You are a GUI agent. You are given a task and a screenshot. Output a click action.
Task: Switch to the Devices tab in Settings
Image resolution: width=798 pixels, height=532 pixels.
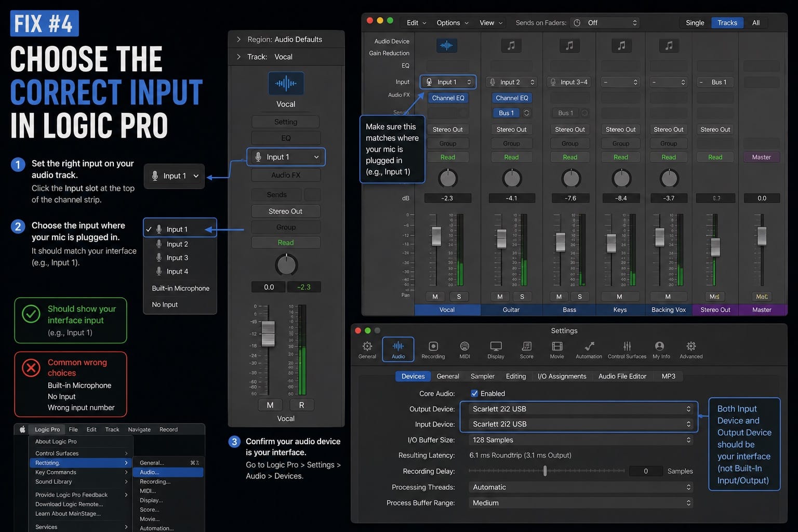point(413,376)
